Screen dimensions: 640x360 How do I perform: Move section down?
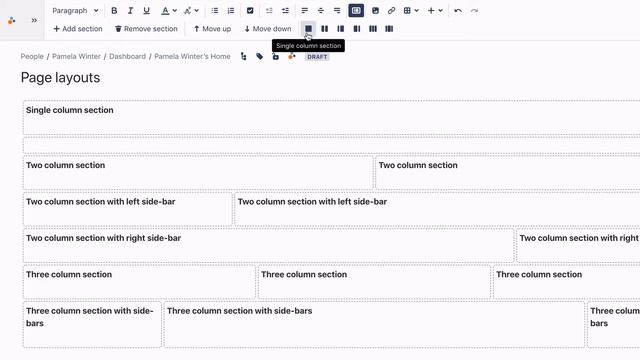coord(268,29)
